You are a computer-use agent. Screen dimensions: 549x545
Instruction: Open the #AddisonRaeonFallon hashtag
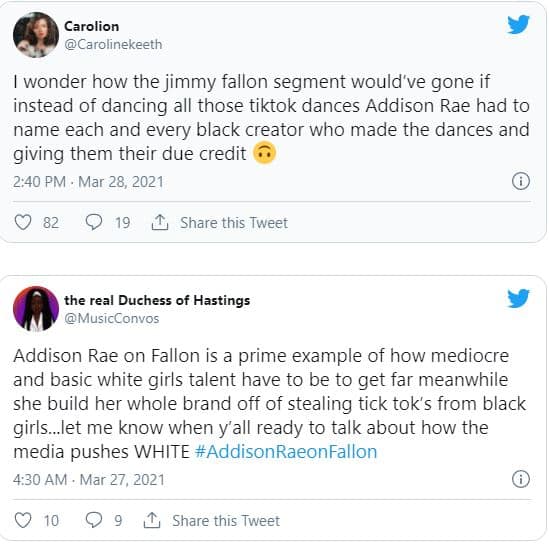coord(286,452)
